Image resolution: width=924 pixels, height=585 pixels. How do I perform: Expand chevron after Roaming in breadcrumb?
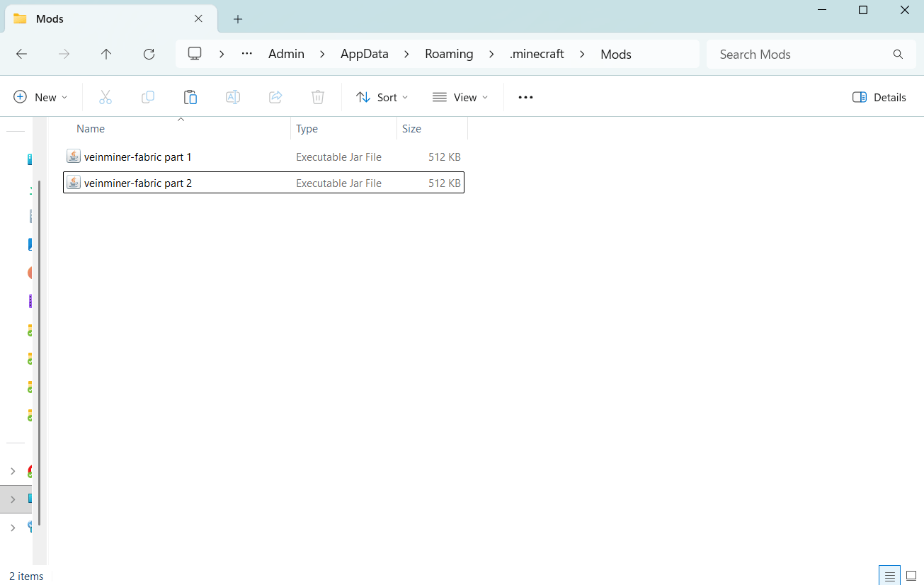(x=491, y=54)
